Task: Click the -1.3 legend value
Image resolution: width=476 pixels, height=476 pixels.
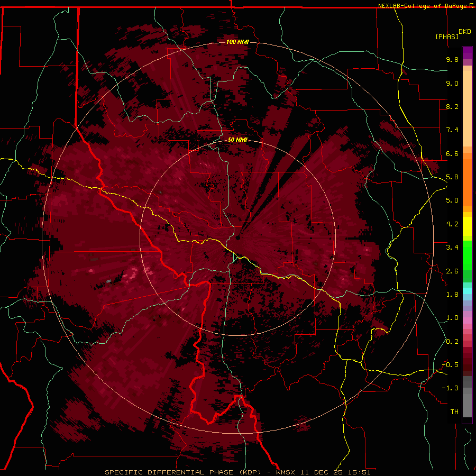Action: pyautogui.click(x=450, y=388)
